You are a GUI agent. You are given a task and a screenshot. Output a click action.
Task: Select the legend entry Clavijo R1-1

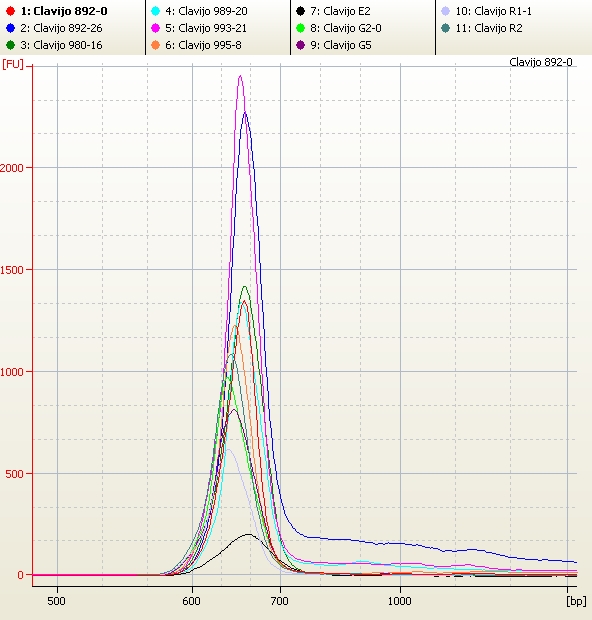click(494, 11)
